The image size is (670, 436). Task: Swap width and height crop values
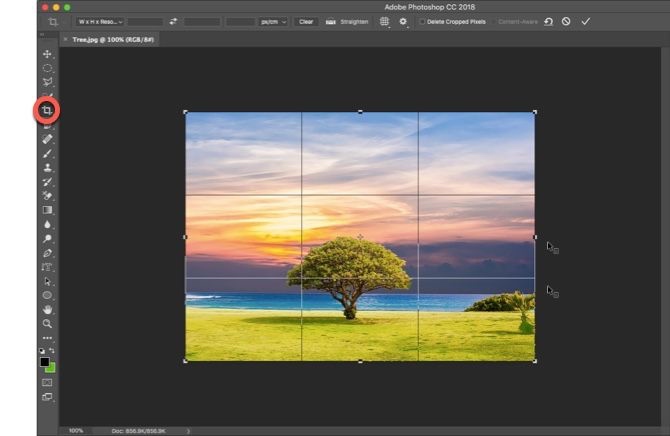click(172, 21)
